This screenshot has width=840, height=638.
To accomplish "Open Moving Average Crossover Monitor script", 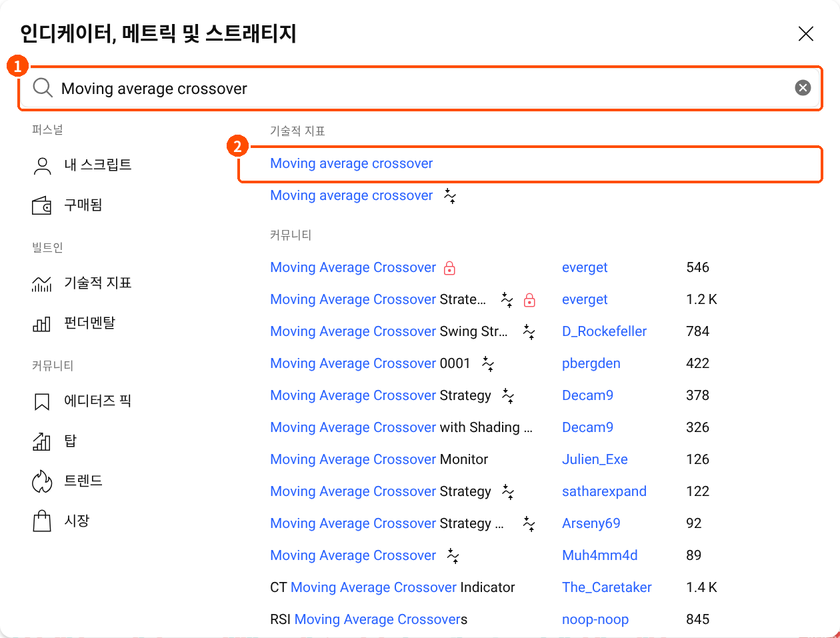I will click(x=379, y=459).
